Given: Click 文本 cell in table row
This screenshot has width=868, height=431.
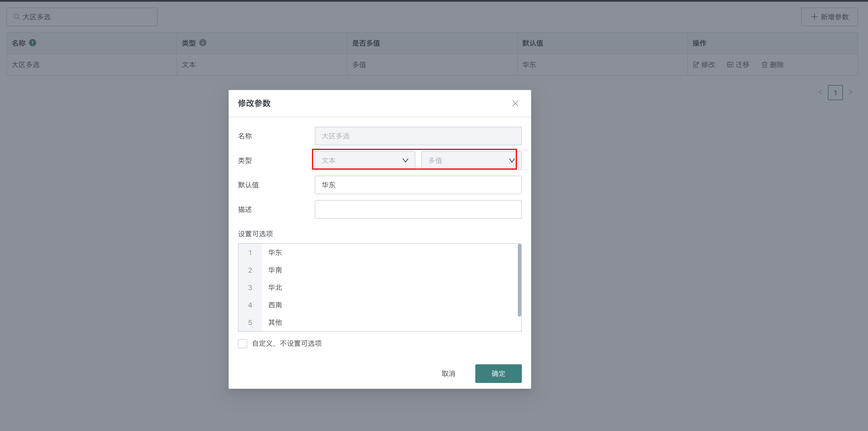Looking at the screenshot, I should pyautogui.click(x=262, y=64).
